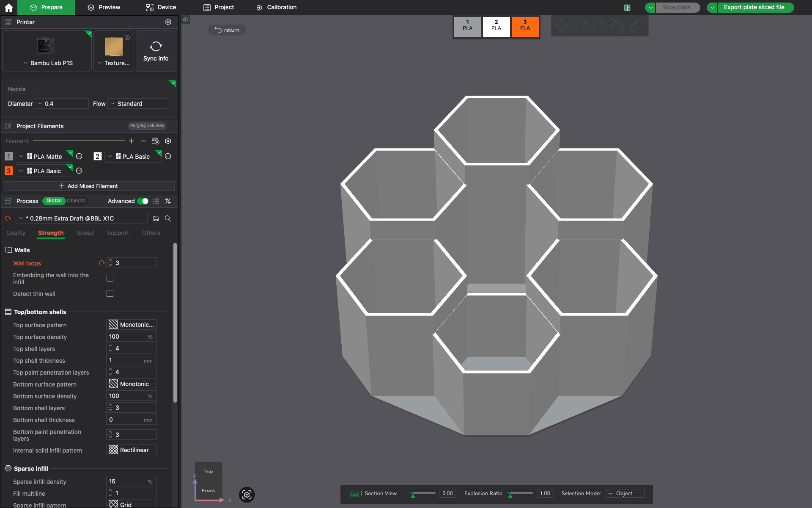
Task: Click the Slice plate button
Action: pyautogui.click(x=677, y=8)
